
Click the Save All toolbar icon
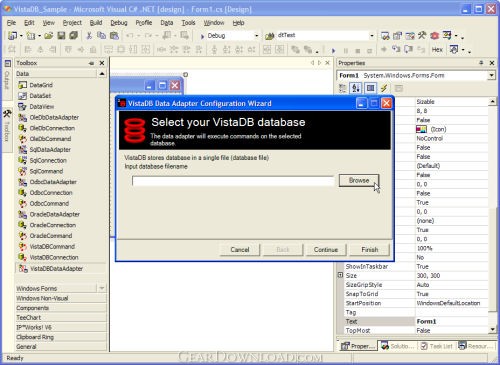pyautogui.click(x=73, y=35)
